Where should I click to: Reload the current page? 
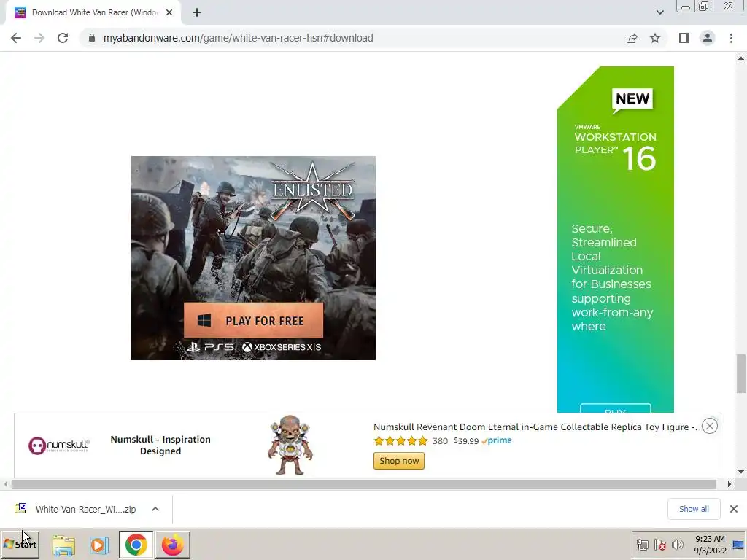[x=63, y=38]
